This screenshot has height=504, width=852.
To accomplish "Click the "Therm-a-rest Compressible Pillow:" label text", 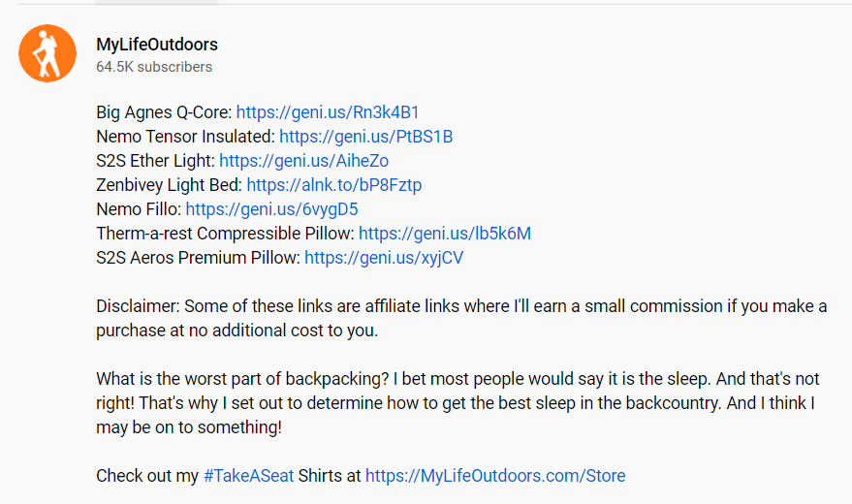I will tap(225, 234).
